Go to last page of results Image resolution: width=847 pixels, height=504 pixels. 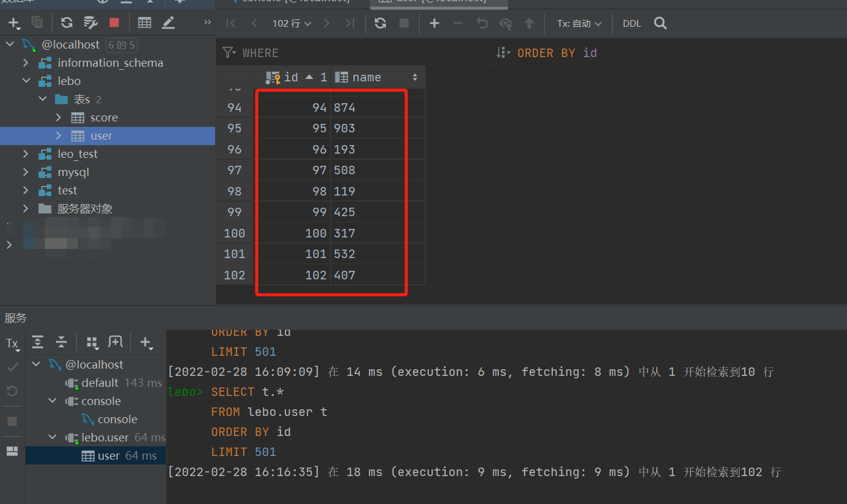point(350,24)
